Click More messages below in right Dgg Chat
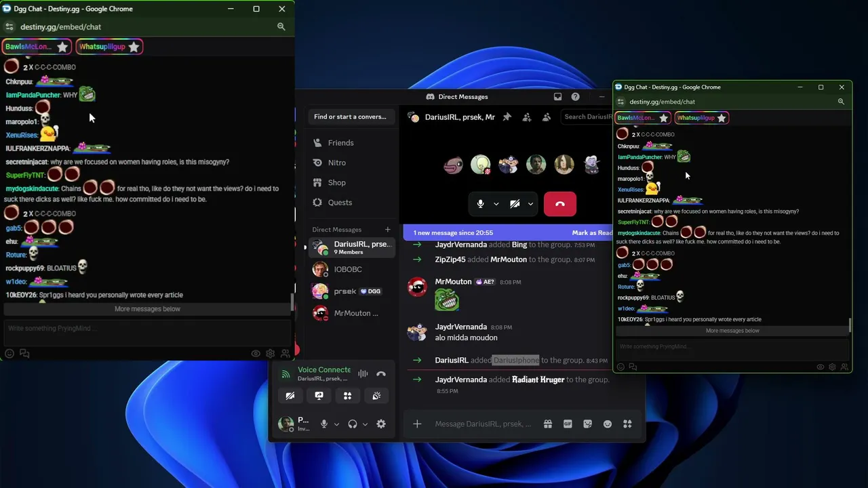Viewport: 868px width, 488px height. click(x=732, y=331)
